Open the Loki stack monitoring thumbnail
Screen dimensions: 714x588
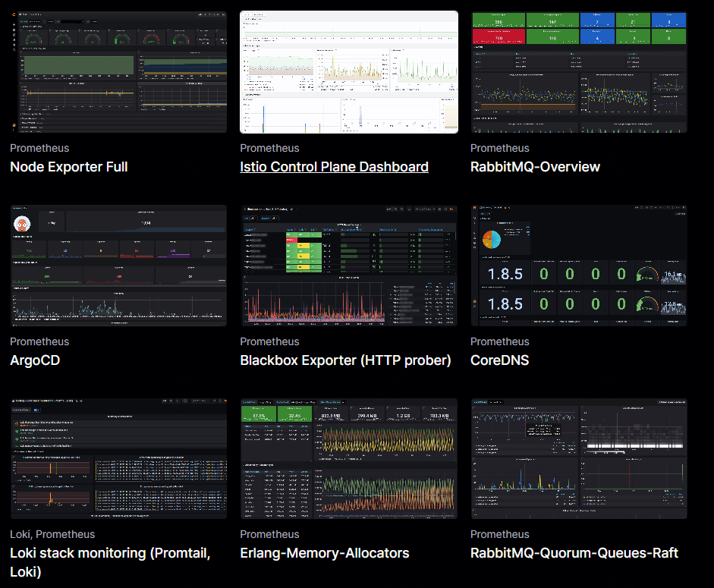point(118,459)
